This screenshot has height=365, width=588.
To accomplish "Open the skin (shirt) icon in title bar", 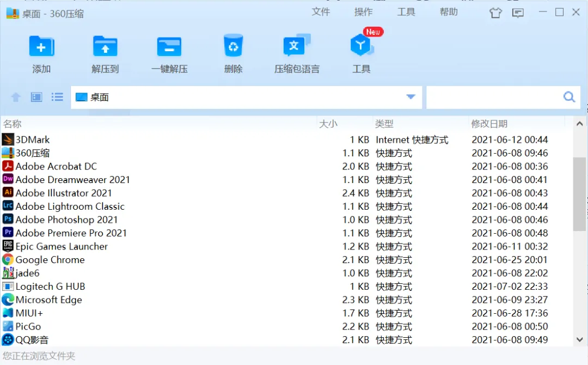I will (495, 13).
